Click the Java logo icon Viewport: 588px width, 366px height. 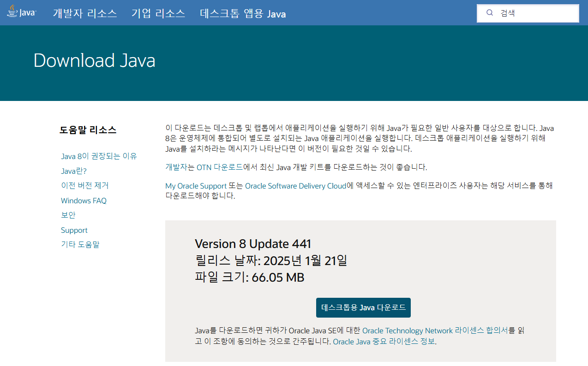coord(21,11)
